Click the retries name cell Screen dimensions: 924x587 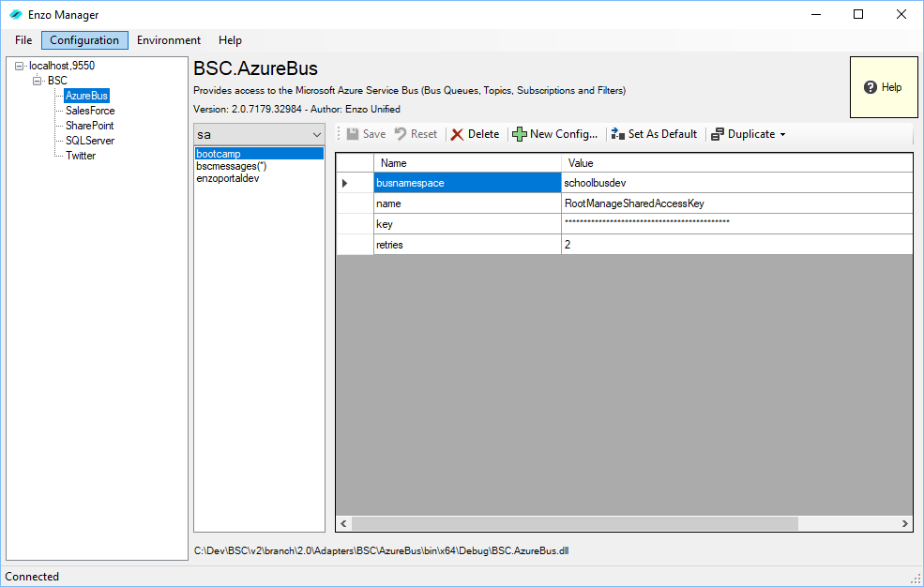(467, 245)
